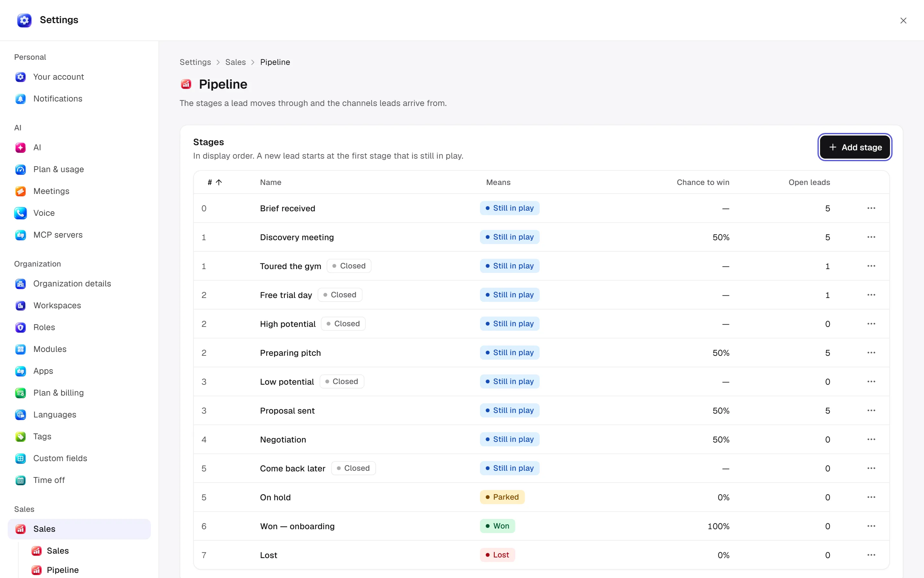Click the Preparing pitch stage name
924x578 pixels.
coord(290,353)
